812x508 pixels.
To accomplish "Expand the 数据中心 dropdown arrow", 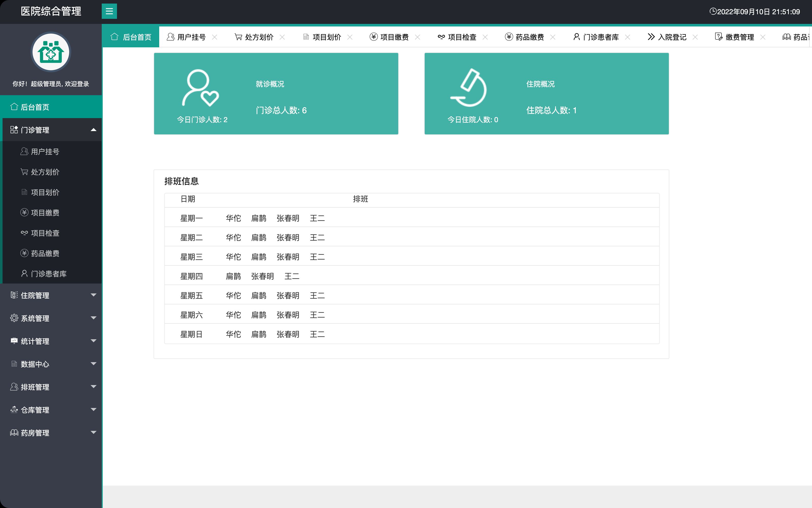I will pos(94,363).
